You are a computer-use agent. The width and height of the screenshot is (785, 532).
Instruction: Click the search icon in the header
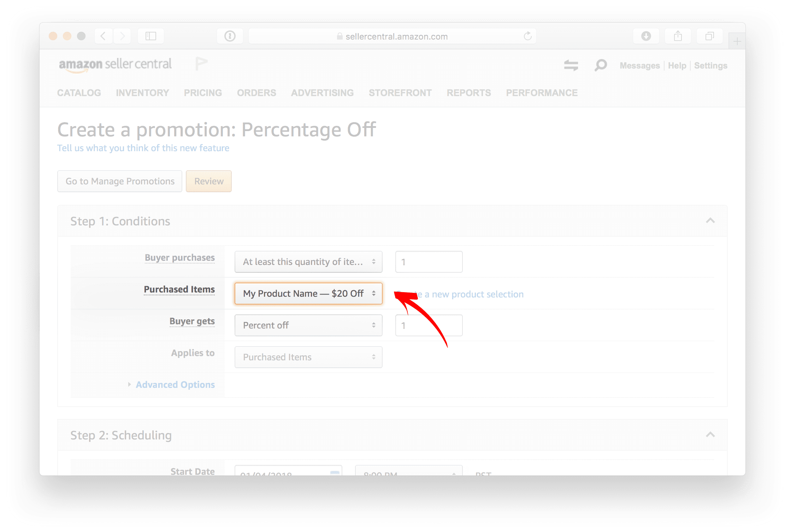(x=601, y=65)
